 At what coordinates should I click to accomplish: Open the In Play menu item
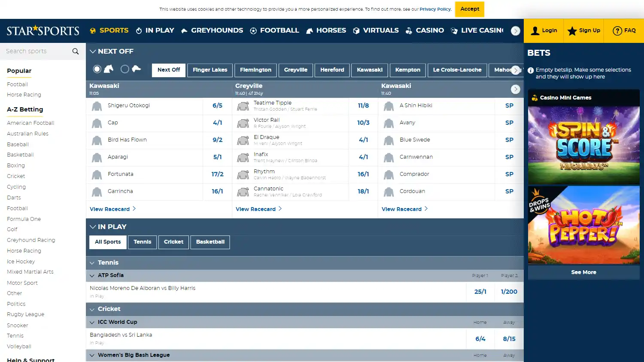coord(155,30)
